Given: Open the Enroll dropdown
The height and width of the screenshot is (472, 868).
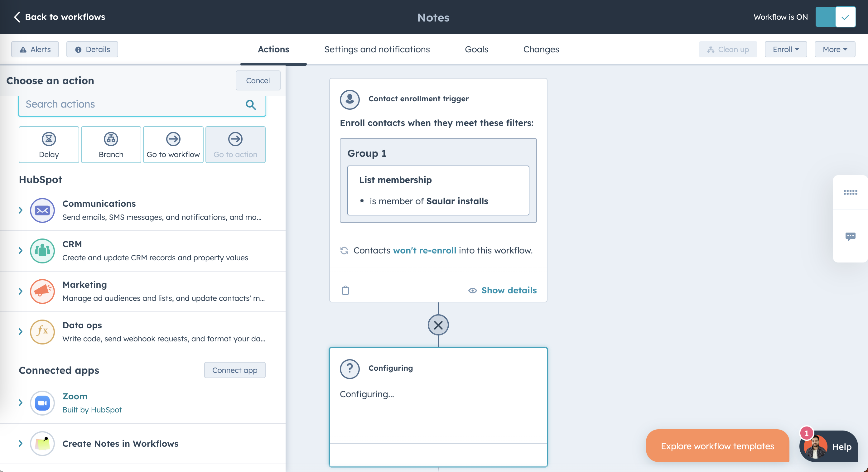Looking at the screenshot, I should tap(786, 50).
